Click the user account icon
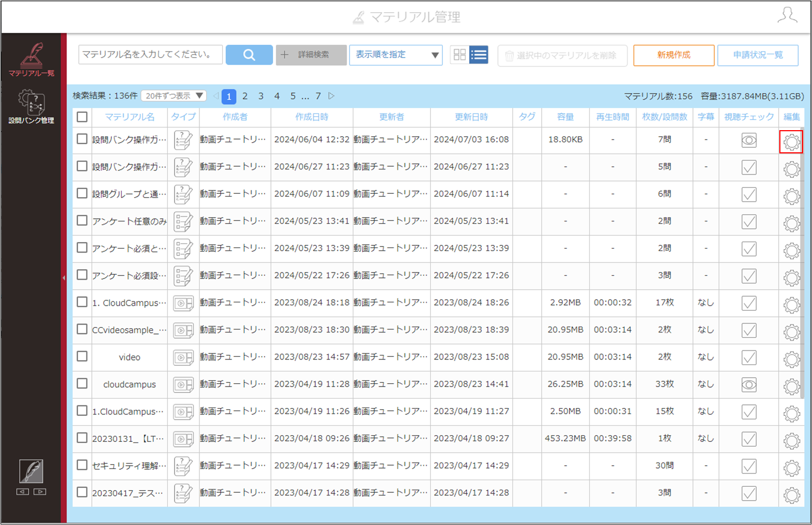812x525 pixels. [x=787, y=15]
